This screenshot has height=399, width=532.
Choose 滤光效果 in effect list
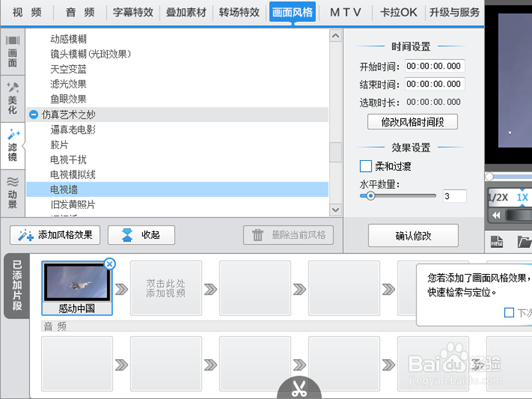[68, 84]
